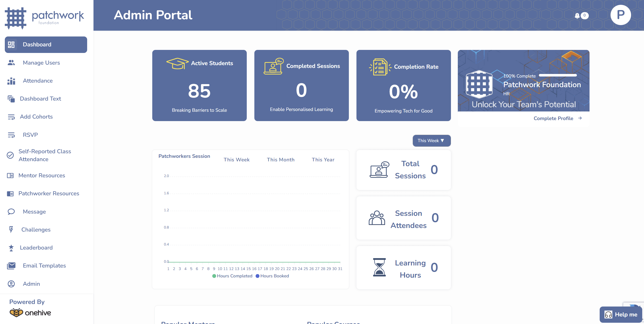Open the Message speech bubble icon
The image size is (644, 324).
click(x=11, y=212)
